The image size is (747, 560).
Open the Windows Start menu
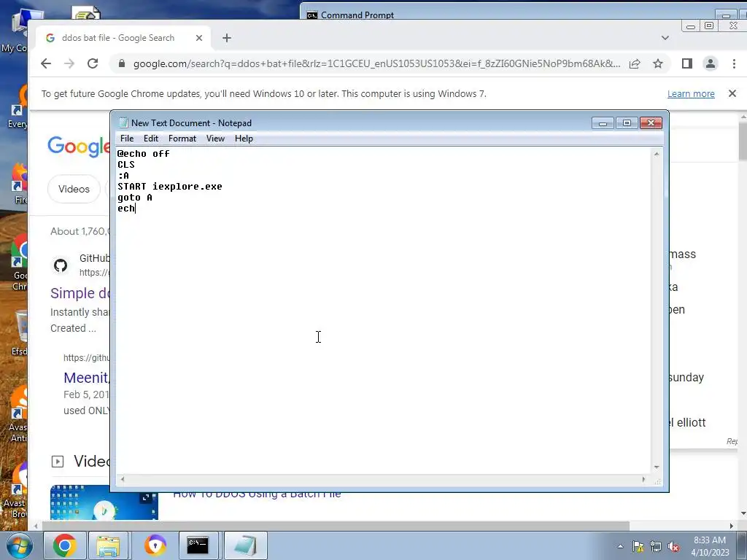[19, 545]
